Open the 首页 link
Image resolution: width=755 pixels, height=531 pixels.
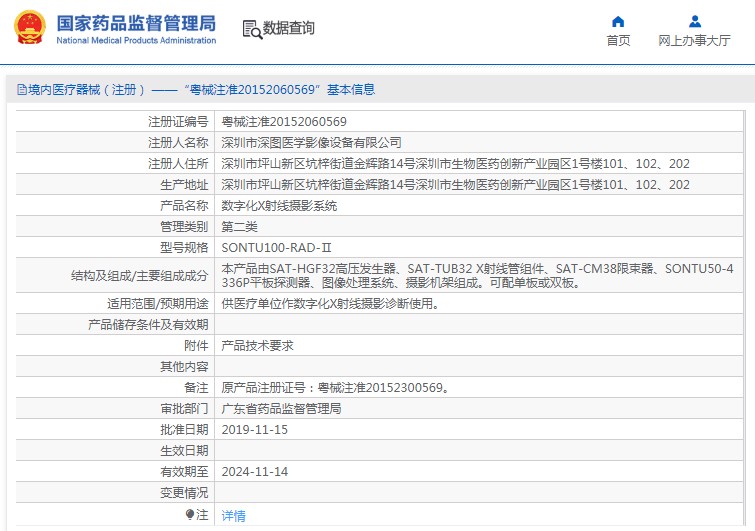[x=618, y=40]
